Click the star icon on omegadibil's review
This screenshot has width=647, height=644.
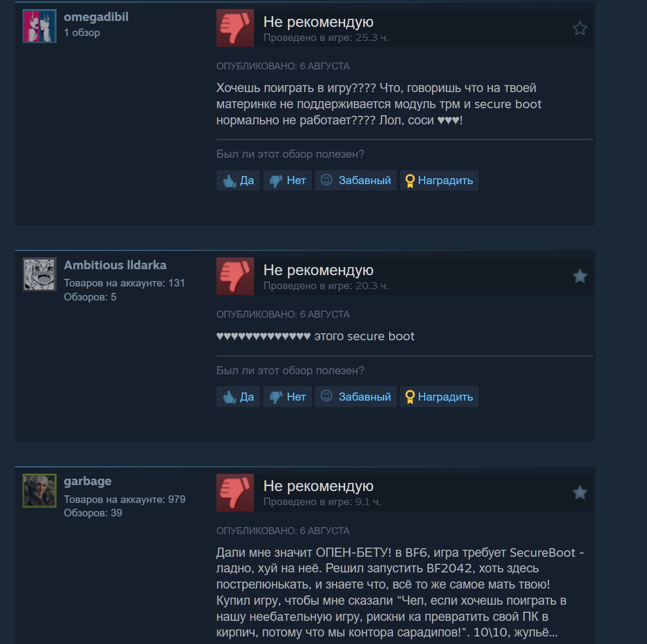580,28
